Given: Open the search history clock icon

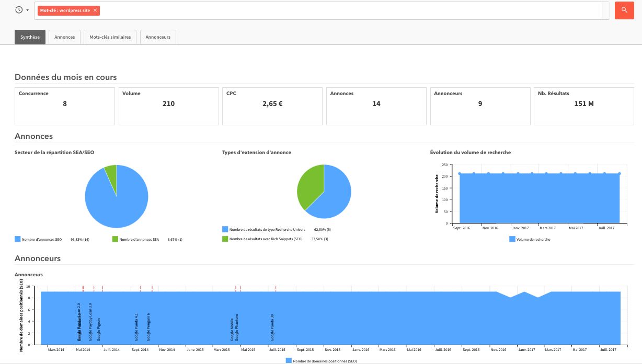Looking at the screenshot, I should click(x=19, y=10).
